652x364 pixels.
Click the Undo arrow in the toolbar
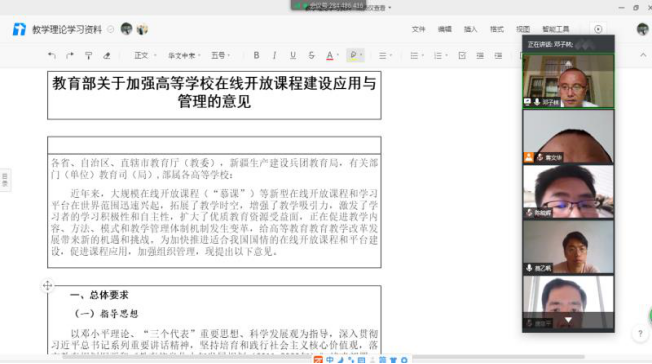(52, 55)
